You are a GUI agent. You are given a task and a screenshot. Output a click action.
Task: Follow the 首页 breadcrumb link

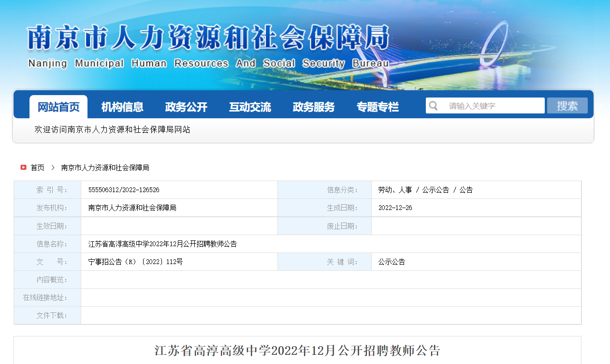pos(38,168)
